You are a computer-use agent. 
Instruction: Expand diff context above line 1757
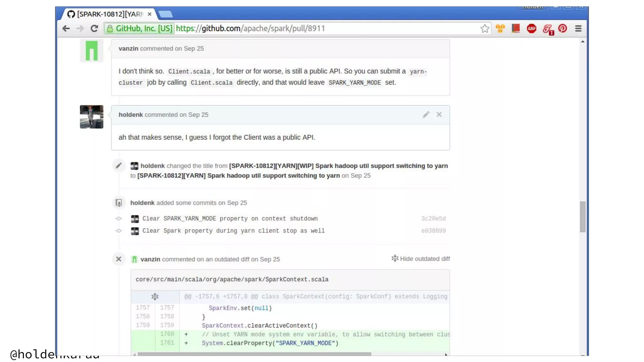(155, 296)
